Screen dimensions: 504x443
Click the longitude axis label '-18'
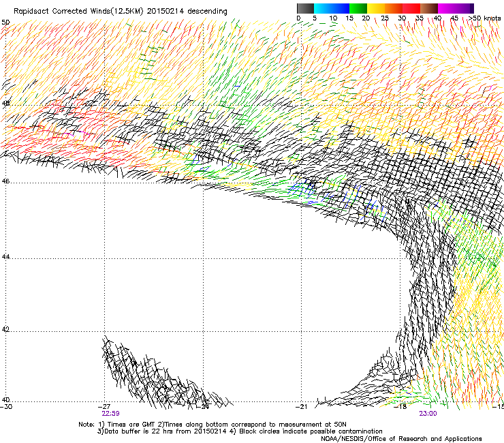400,407
